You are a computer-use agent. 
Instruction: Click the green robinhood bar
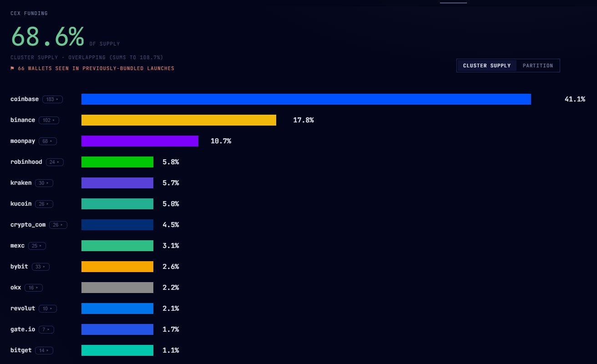click(117, 162)
